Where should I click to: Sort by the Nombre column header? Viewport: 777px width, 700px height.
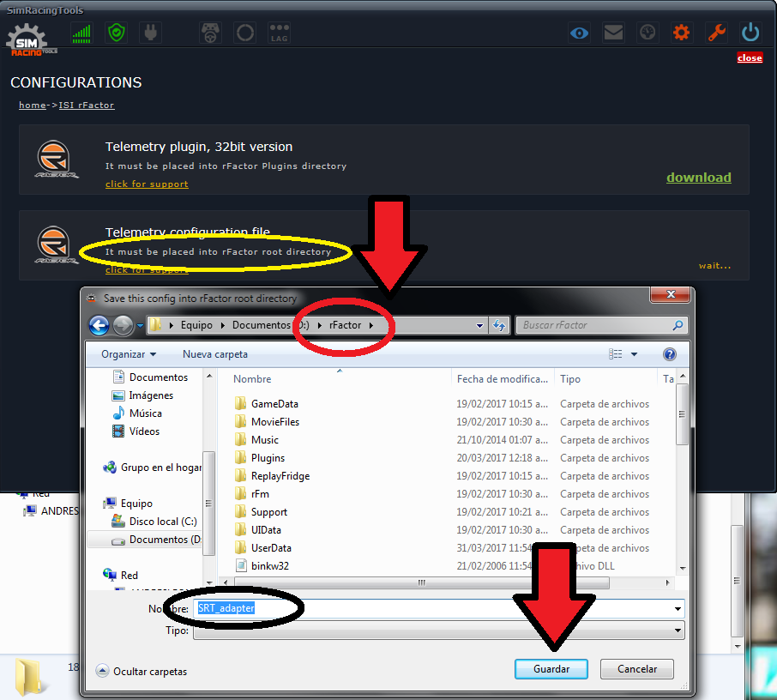tap(252, 379)
